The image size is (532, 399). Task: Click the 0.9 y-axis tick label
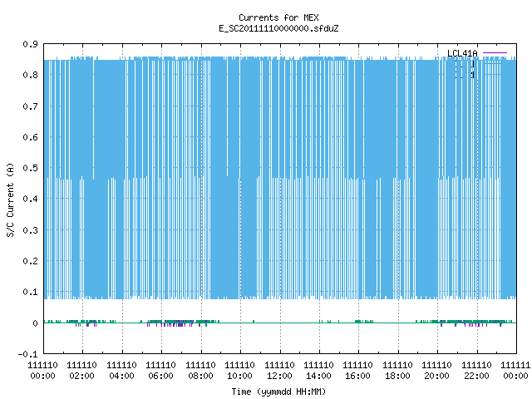30,44
